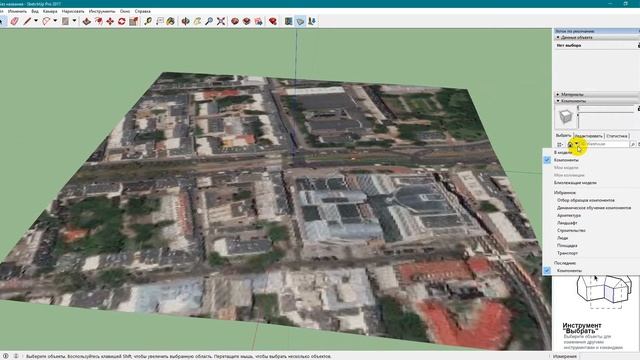The height and width of the screenshot is (360, 640).
Task: Activate the Tape Measure tool
Action: pos(148,21)
